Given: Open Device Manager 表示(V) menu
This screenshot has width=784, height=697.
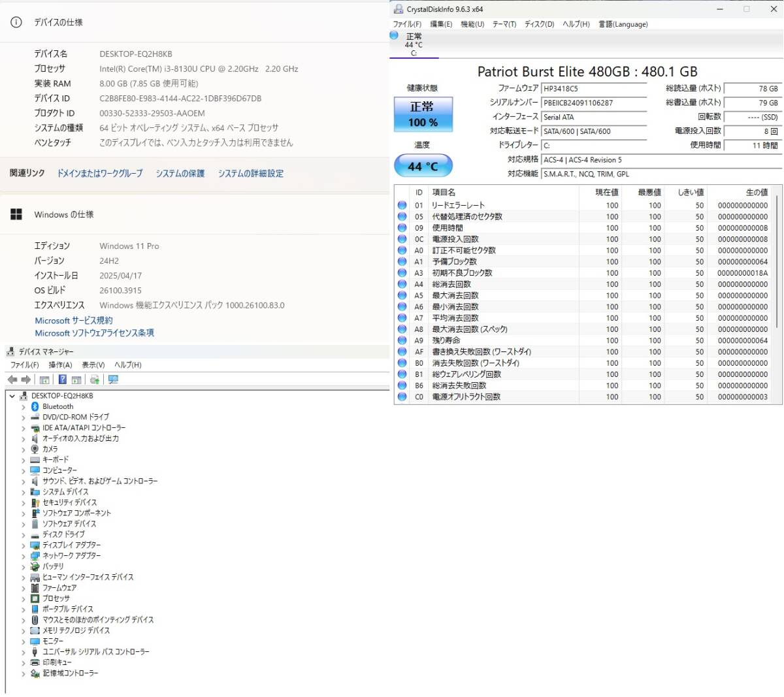Looking at the screenshot, I should click(x=93, y=365).
